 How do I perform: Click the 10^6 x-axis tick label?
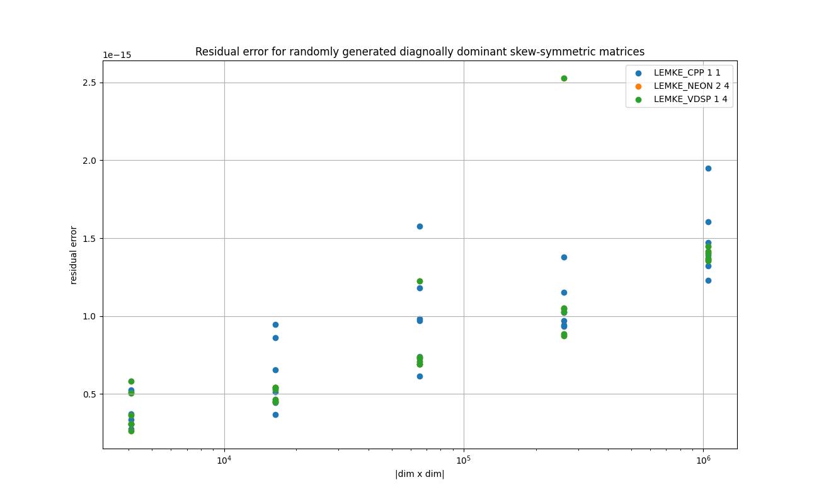tap(703, 460)
